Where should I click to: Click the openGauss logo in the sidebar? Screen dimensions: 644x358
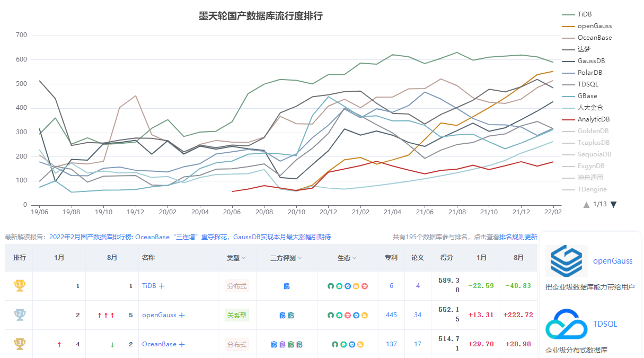tap(566, 261)
